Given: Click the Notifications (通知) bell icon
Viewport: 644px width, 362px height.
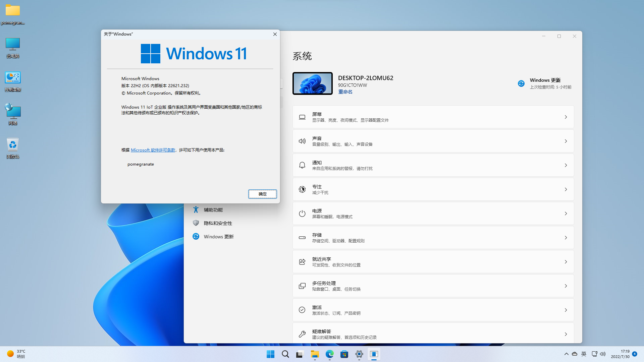Looking at the screenshot, I should (x=302, y=165).
